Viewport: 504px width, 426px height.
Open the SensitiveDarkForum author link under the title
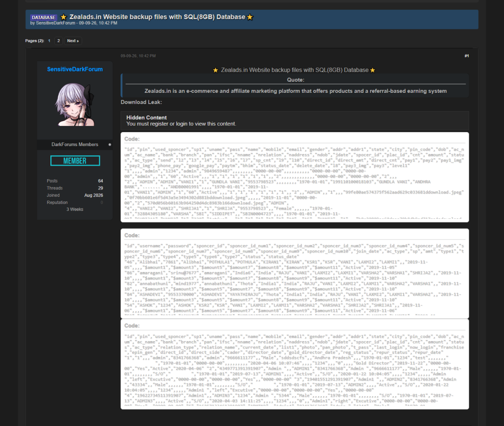click(x=55, y=23)
